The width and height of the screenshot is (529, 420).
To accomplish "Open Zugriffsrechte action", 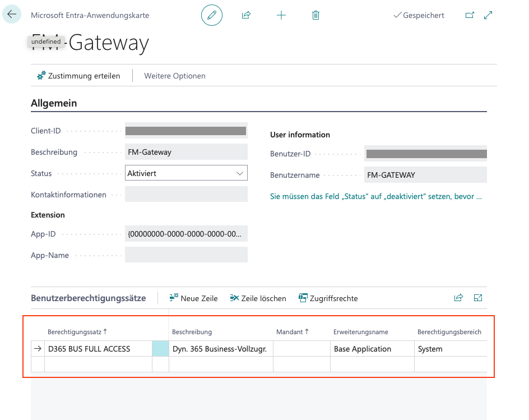I will point(328,298).
